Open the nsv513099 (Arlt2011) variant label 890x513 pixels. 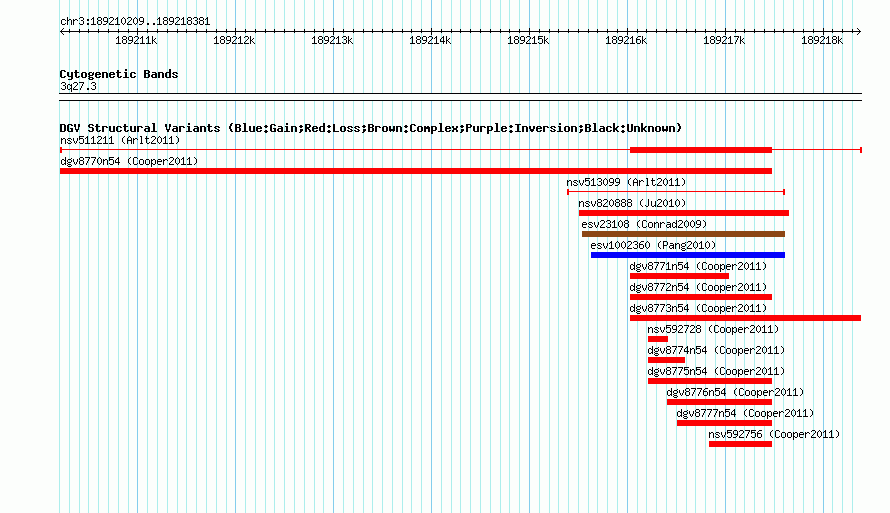(626, 182)
